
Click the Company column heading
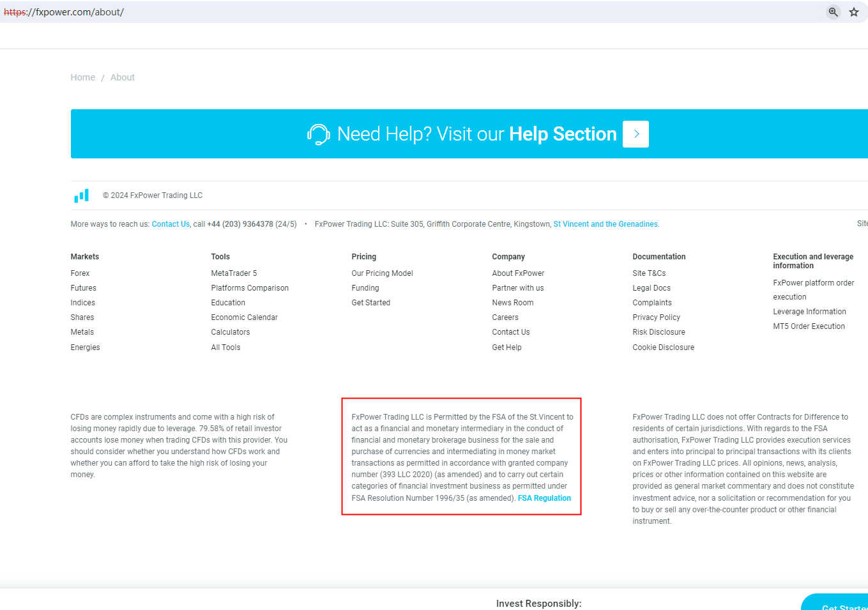pyautogui.click(x=508, y=257)
